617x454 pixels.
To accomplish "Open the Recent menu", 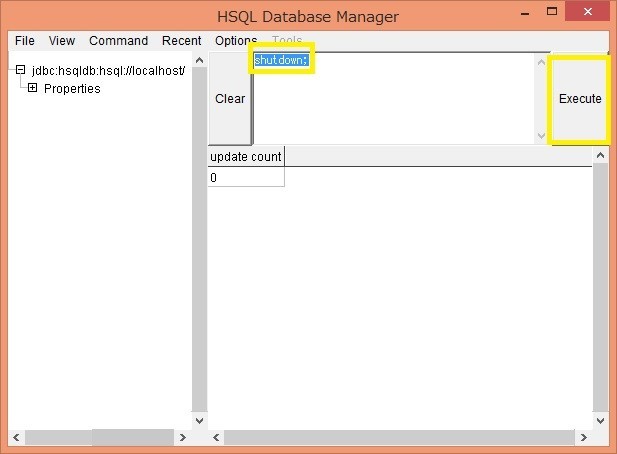I will coord(181,41).
